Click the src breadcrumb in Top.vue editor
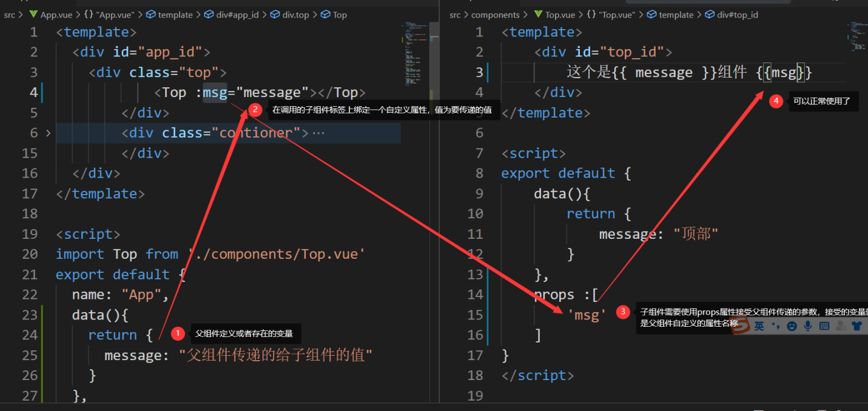Screen dimensions: 868x411 coord(455,15)
